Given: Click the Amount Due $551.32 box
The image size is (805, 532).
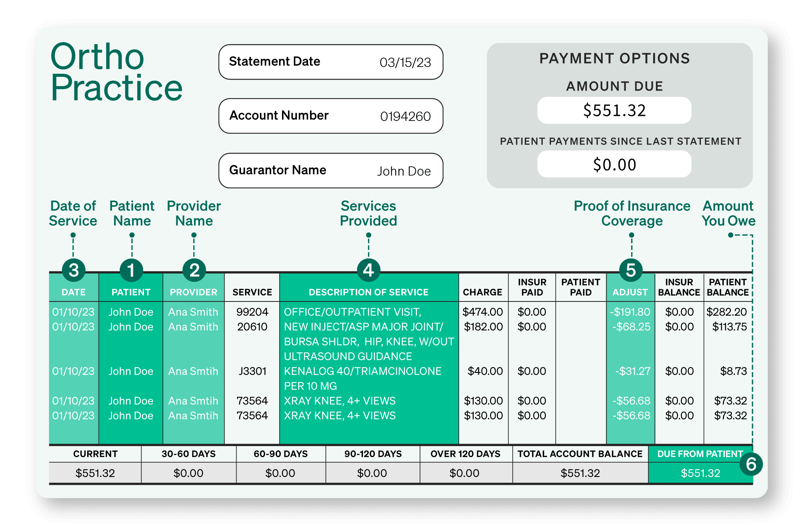Looking at the screenshot, I should click(x=614, y=110).
